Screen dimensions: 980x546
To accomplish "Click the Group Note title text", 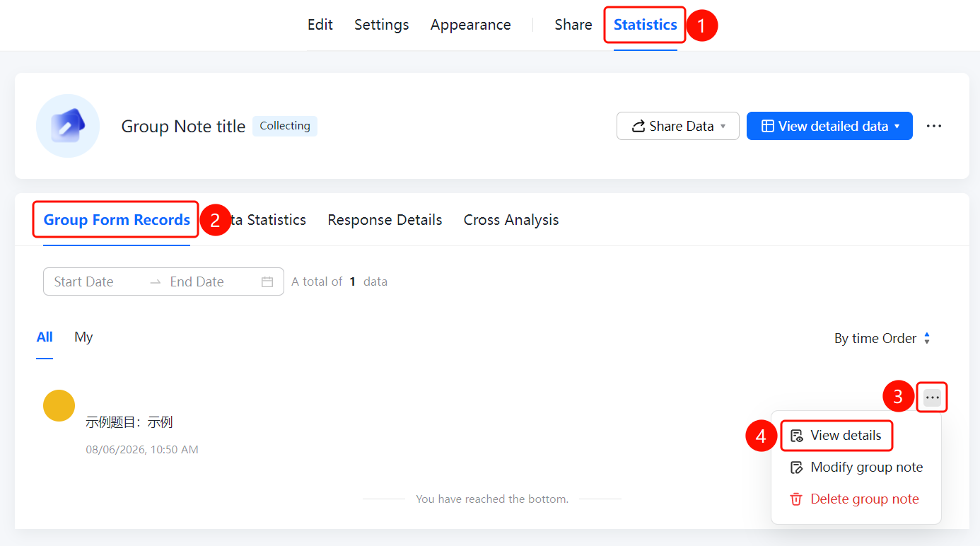I will point(183,127).
